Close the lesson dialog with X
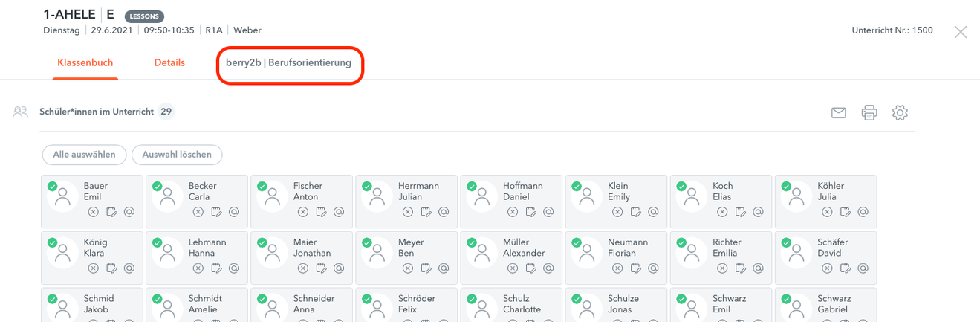 click(x=961, y=32)
